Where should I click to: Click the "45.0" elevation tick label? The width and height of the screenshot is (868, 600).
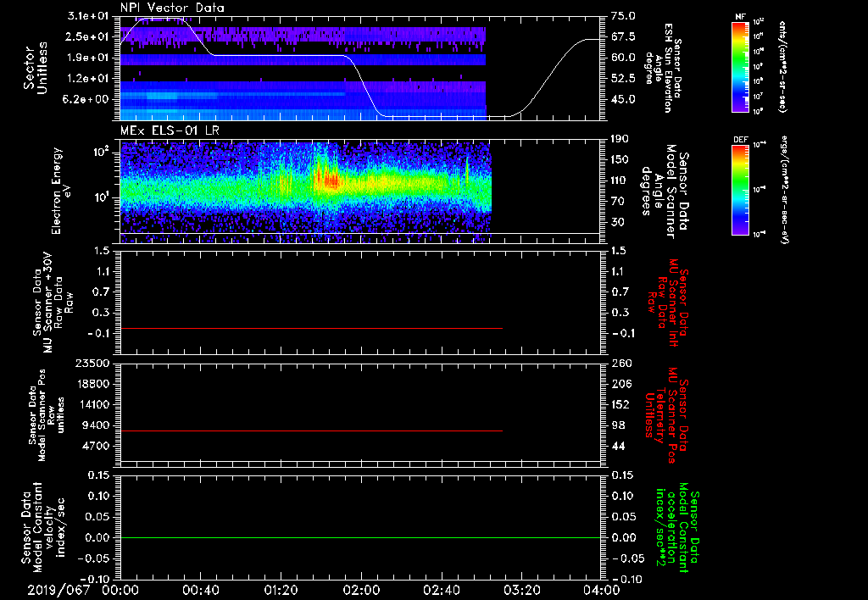point(623,99)
